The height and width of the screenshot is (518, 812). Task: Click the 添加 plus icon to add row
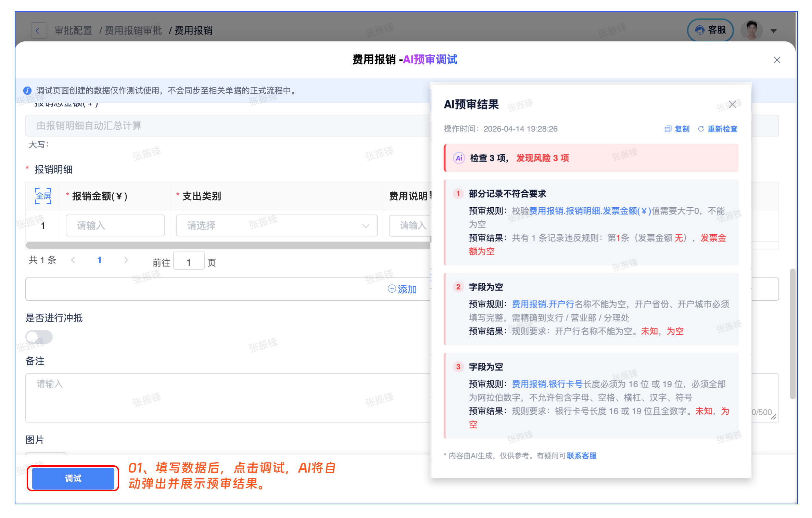[x=392, y=289]
